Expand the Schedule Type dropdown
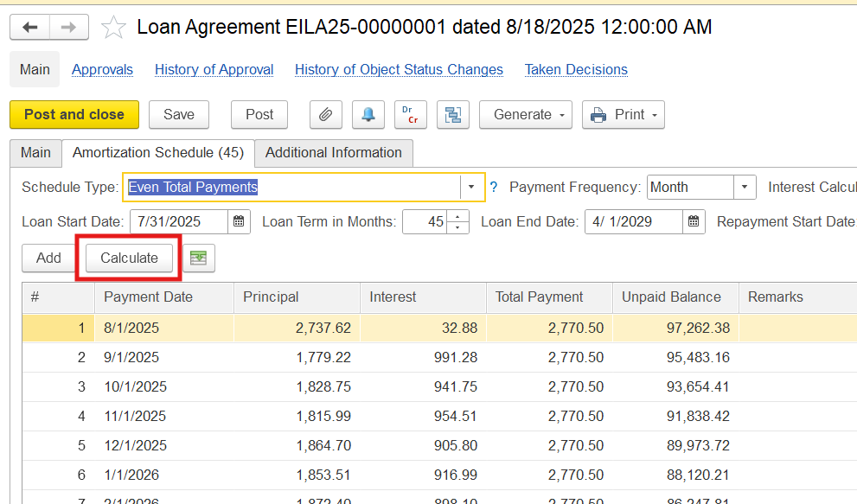Viewport: 857px width, 504px height. tap(471, 187)
